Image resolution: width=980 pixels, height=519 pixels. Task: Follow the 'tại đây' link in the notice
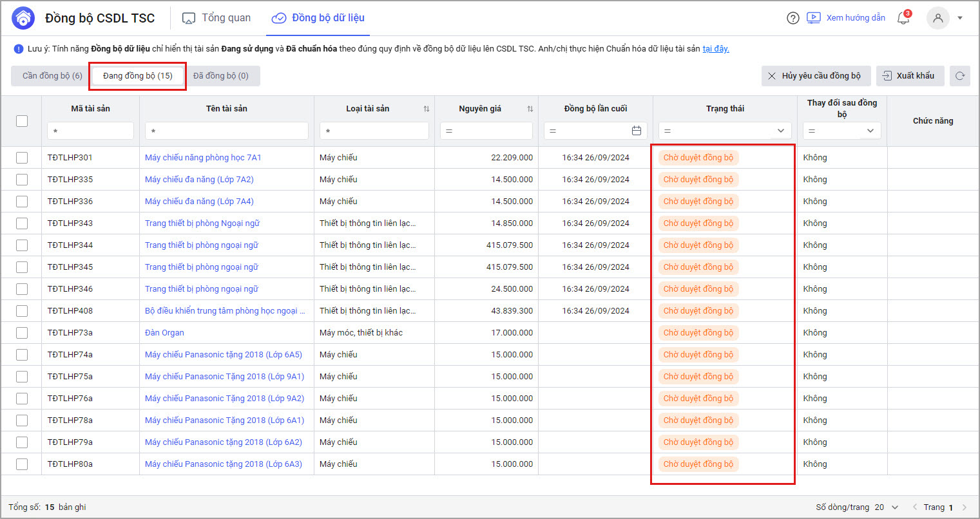pos(715,49)
